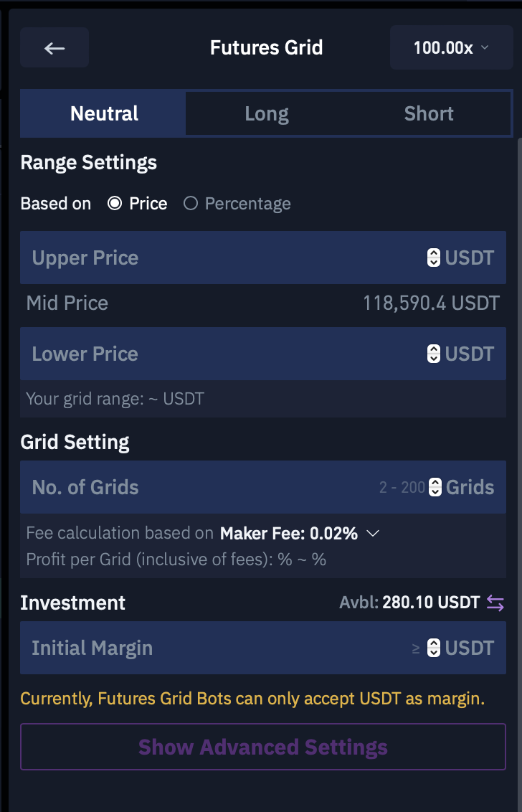Viewport: 522px width, 812px height.
Task: Go back using the left arrow
Action: click(54, 47)
